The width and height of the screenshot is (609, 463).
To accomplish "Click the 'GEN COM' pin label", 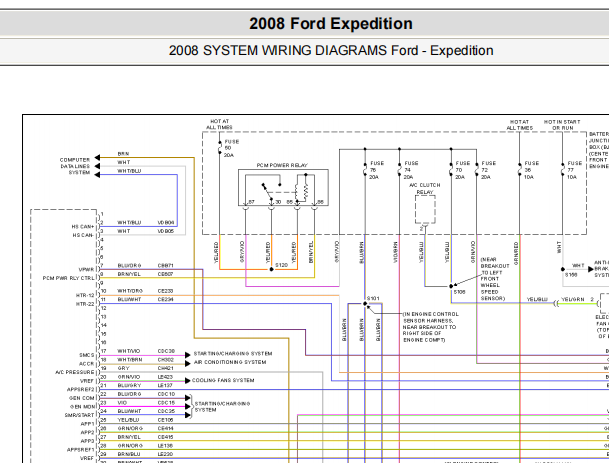I will pos(82,398).
